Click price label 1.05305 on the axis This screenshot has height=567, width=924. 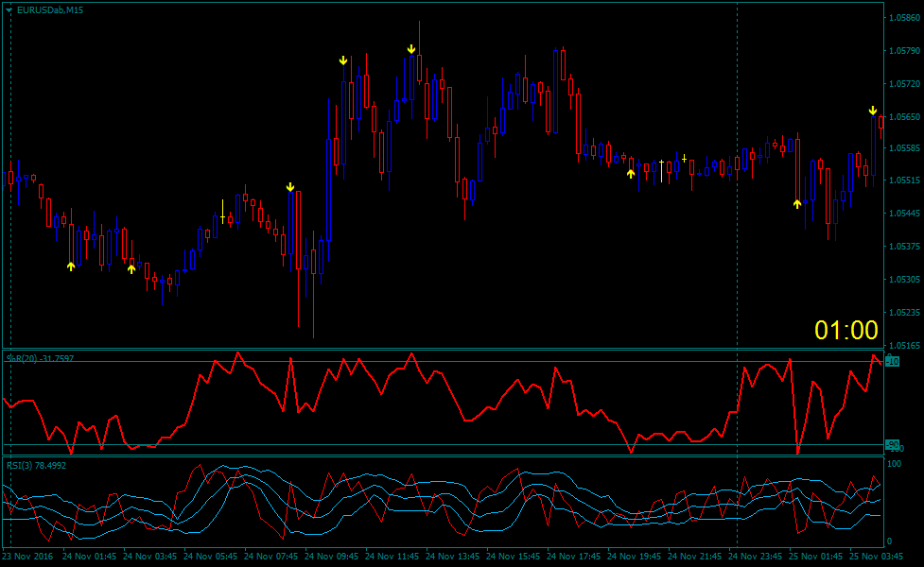coord(904,279)
